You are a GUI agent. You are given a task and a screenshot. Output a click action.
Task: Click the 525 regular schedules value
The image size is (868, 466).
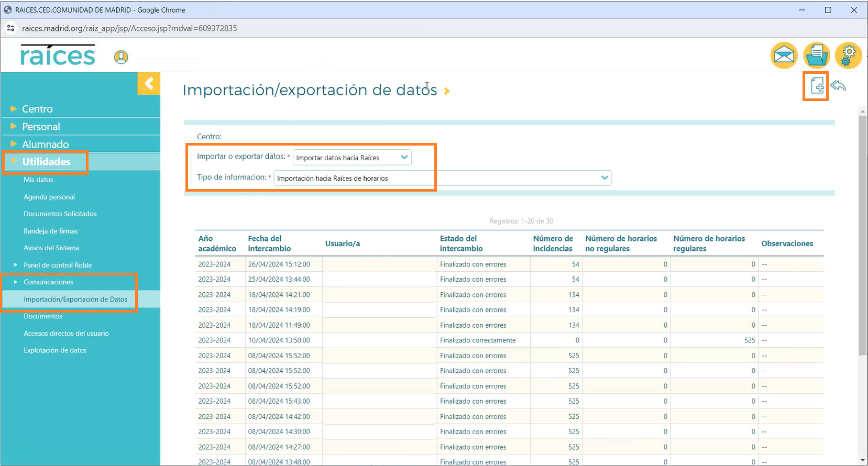(750, 340)
